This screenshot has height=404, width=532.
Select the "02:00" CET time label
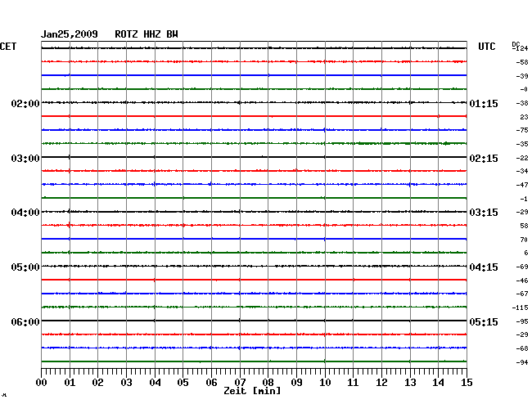[25, 103]
